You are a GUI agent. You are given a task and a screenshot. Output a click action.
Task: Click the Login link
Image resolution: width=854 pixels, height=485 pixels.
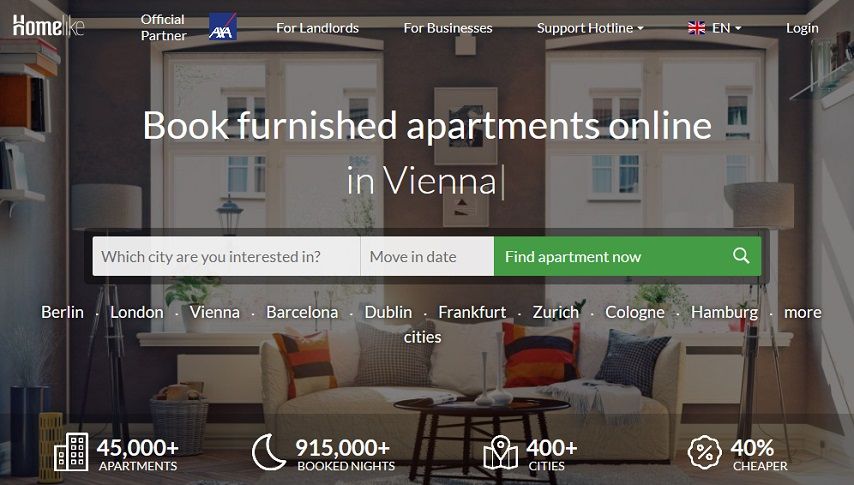click(x=802, y=28)
